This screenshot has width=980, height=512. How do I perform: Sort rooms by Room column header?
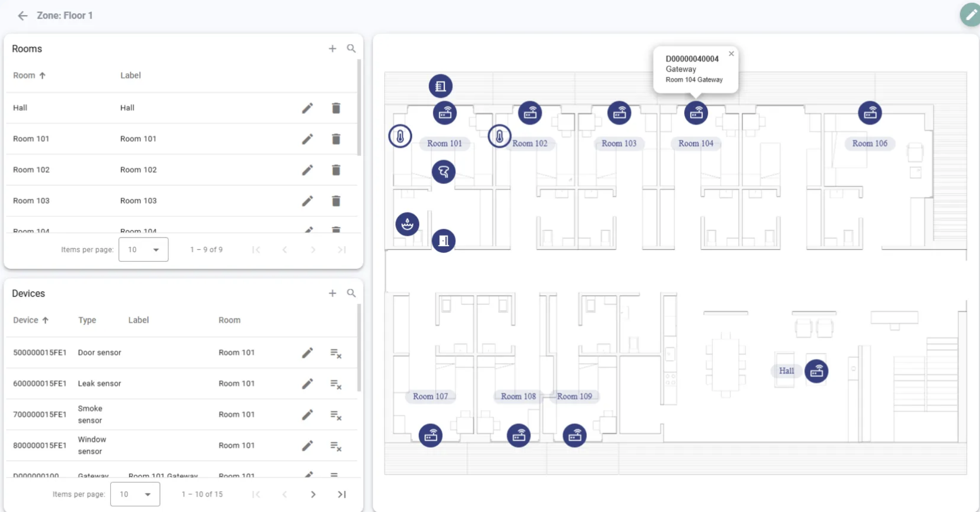[24, 75]
